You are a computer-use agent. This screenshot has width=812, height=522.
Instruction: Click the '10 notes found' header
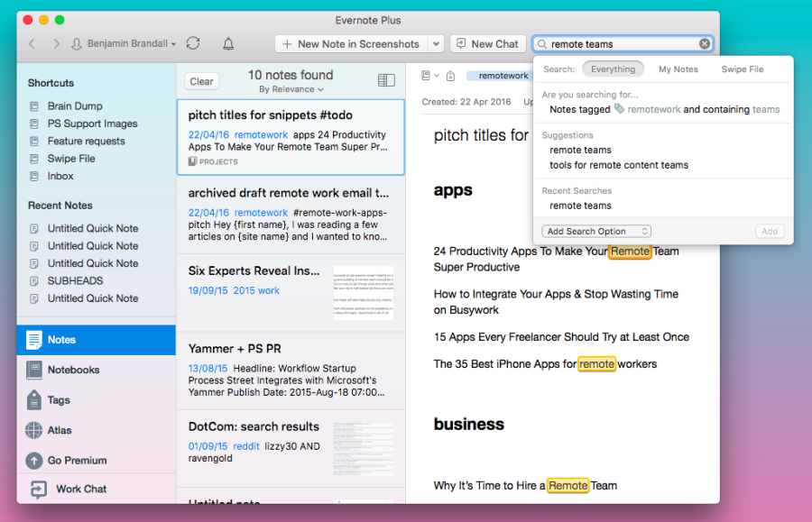click(x=291, y=75)
